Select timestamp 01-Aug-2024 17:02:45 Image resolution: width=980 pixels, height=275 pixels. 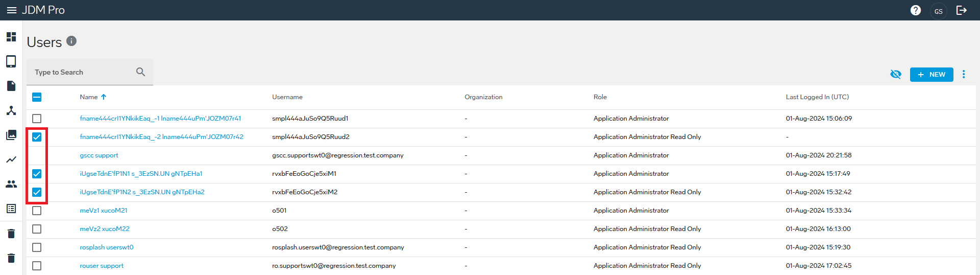coord(819,266)
